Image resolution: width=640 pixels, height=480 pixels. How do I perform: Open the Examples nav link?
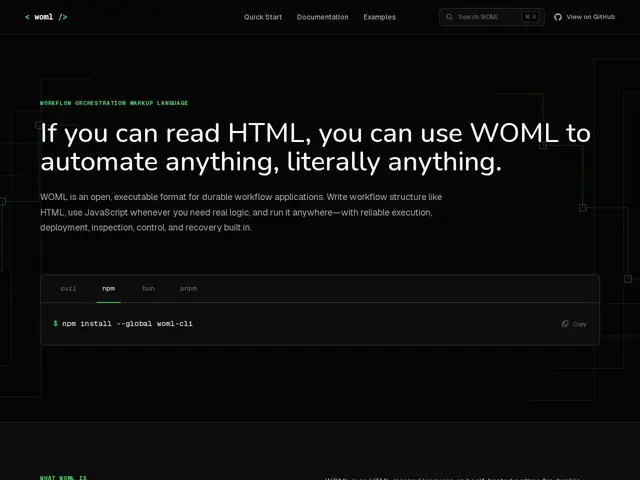point(380,17)
